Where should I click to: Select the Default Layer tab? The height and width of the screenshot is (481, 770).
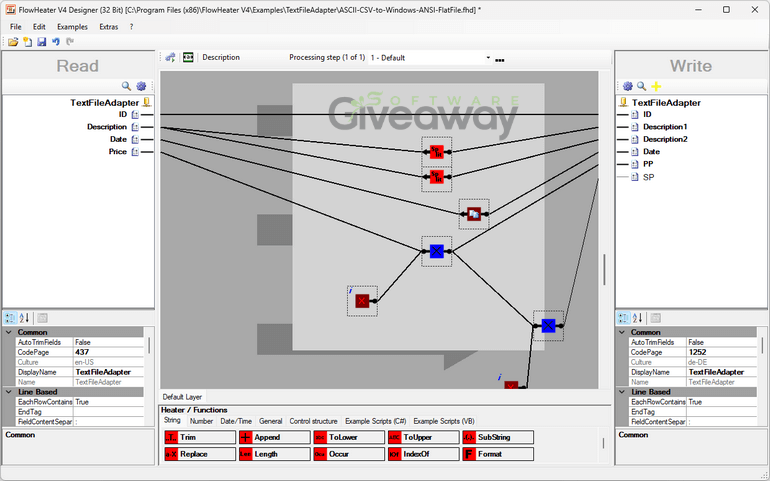182,396
